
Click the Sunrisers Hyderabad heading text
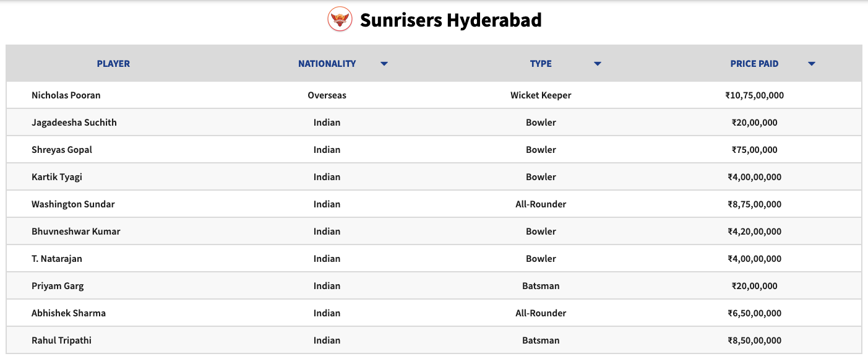[451, 20]
